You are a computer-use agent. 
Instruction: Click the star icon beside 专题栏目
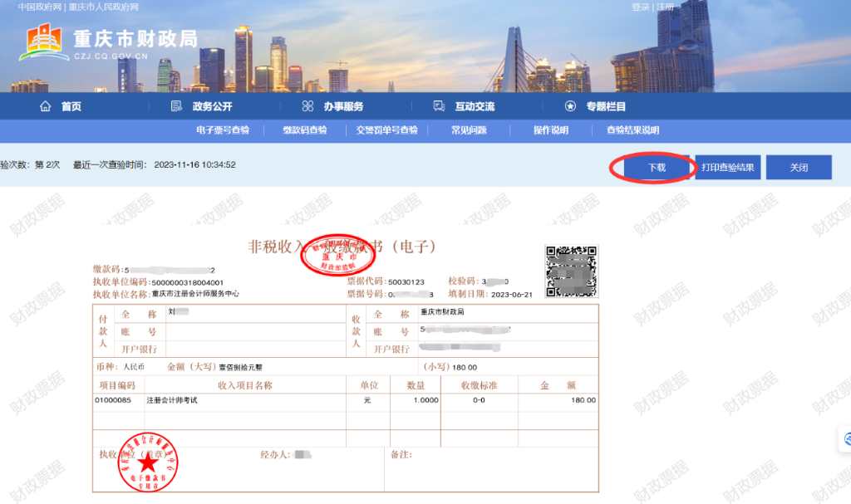570,106
